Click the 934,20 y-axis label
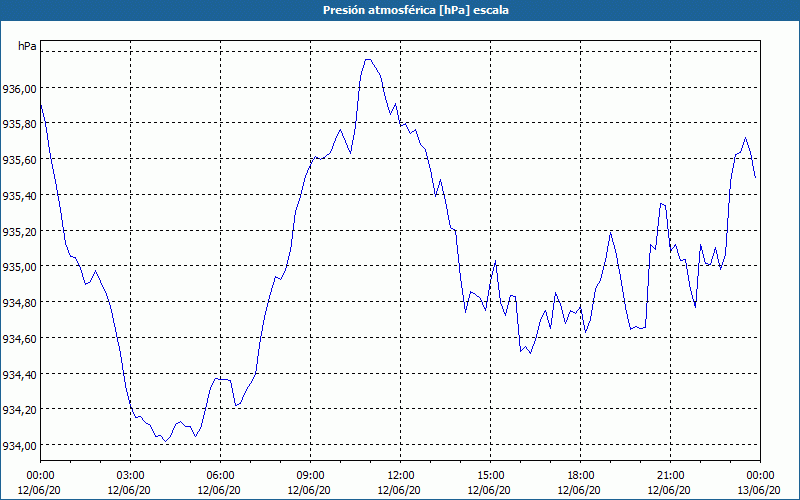Image resolution: width=800 pixels, height=500 pixels. [19, 410]
